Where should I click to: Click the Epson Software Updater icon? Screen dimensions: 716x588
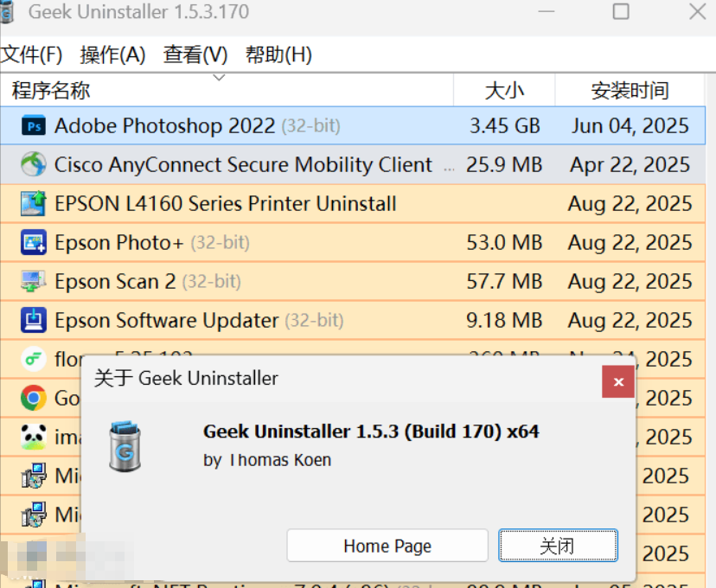coord(34,321)
